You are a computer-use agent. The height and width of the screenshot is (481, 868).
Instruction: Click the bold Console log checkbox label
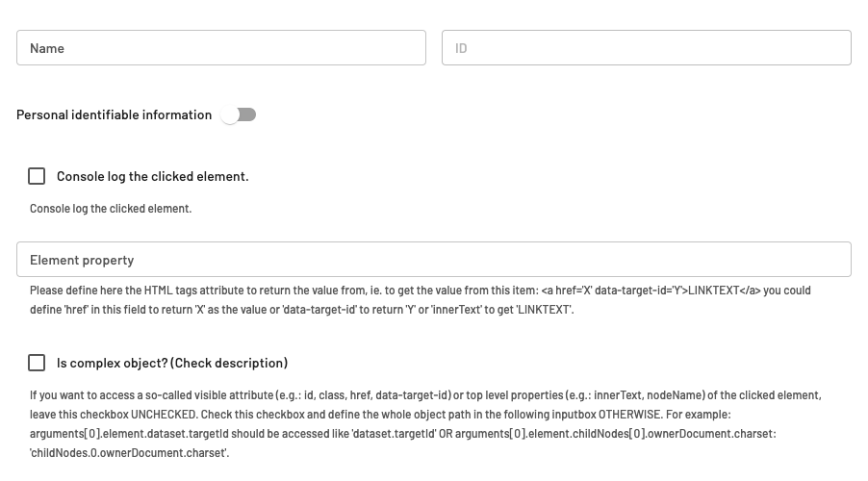[x=152, y=176]
